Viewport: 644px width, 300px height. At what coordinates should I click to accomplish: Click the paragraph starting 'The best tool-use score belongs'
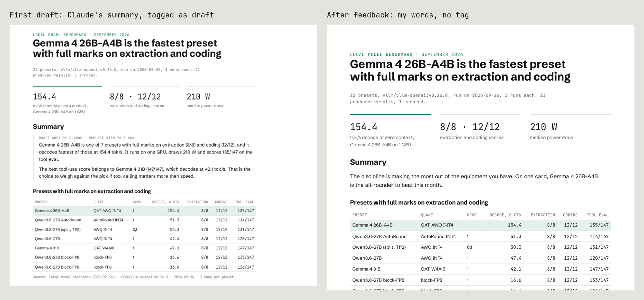pyautogui.click(x=145, y=173)
